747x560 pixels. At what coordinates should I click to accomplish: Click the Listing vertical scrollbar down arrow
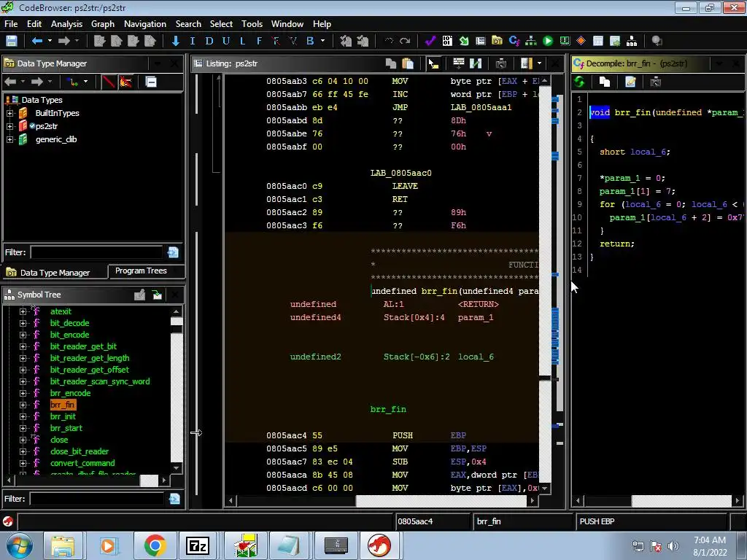point(544,488)
